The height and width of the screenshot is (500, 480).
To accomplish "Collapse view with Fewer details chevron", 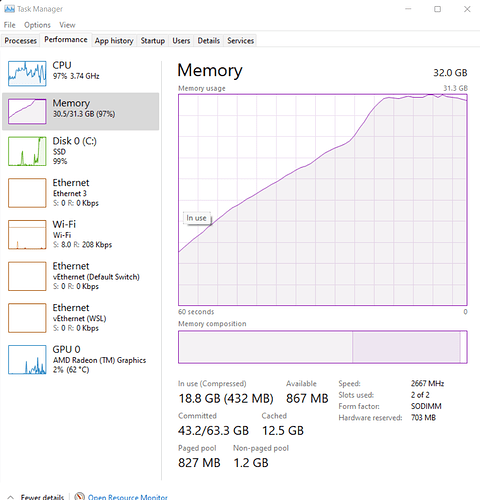I will pyautogui.click(x=10, y=497).
